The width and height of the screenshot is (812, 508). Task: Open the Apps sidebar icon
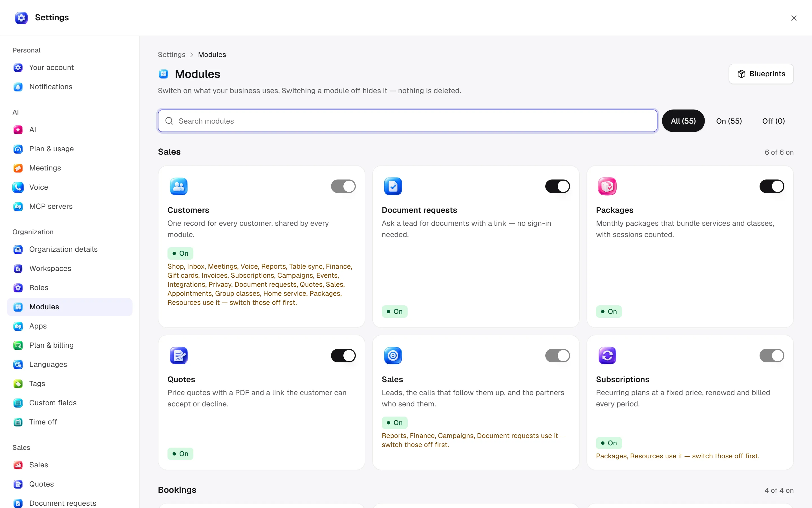click(18, 326)
